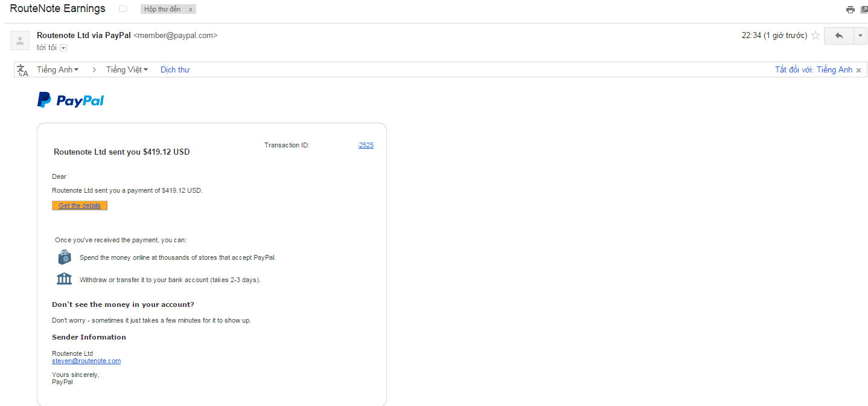Remove the 'Hộp thư đến' label with x

tap(191, 10)
